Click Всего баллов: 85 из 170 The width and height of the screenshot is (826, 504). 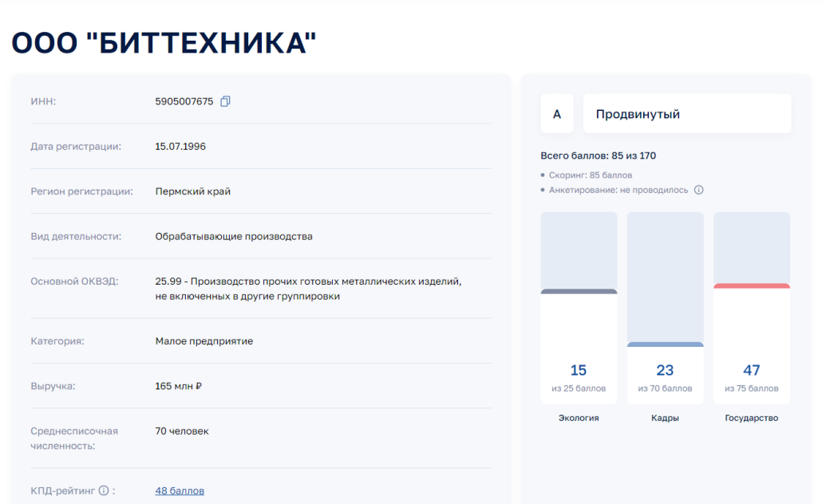[598, 156]
